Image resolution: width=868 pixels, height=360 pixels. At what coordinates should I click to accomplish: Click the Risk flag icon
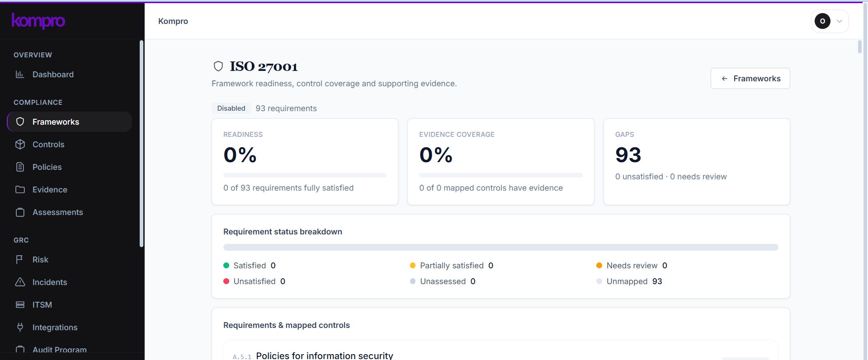pos(20,260)
